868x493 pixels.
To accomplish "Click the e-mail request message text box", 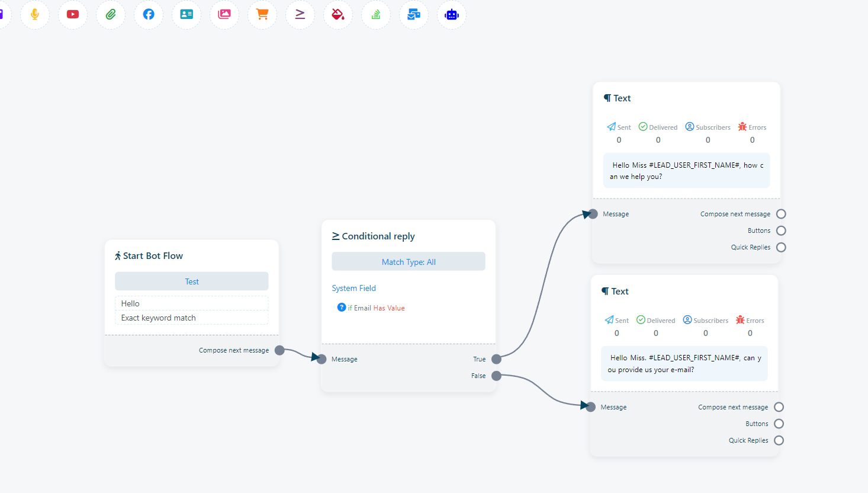I will tap(684, 364).
